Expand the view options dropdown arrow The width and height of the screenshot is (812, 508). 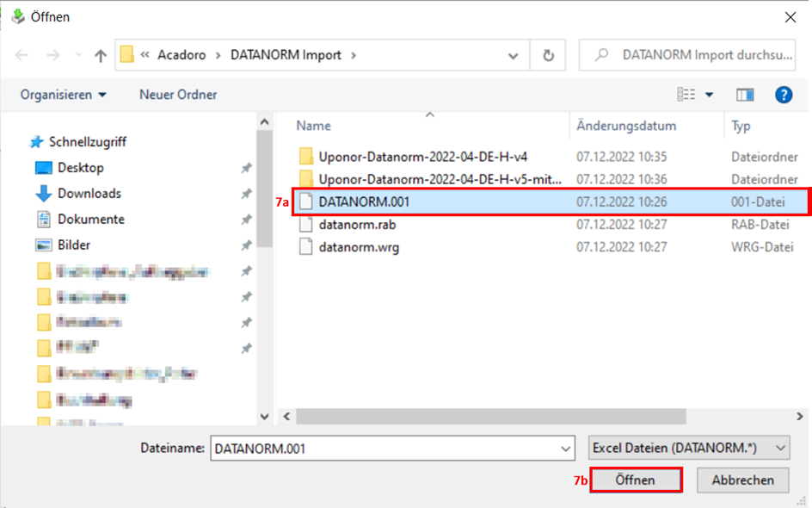pos(710,95)
